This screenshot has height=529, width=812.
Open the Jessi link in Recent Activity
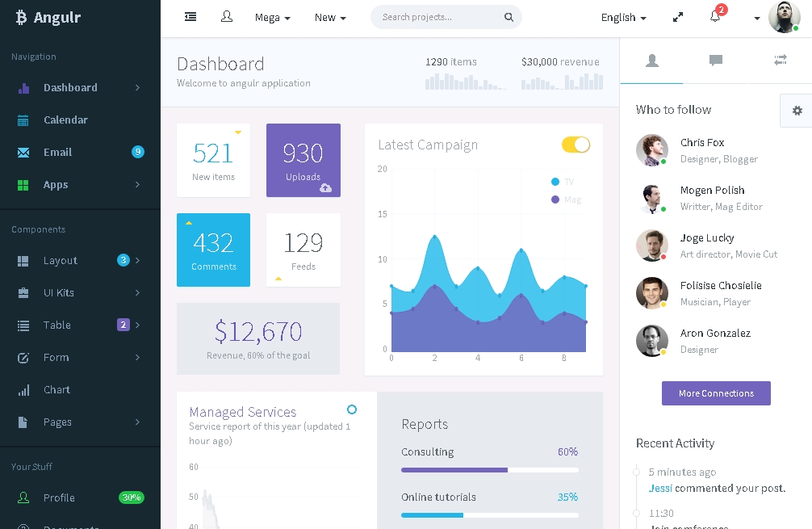coord(660,488)
